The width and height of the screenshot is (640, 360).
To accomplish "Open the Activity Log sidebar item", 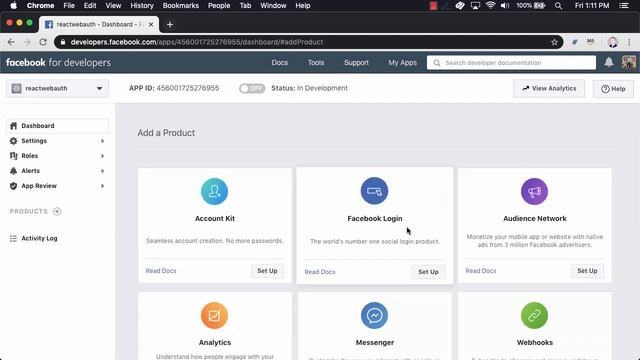I will click(58, 238).
